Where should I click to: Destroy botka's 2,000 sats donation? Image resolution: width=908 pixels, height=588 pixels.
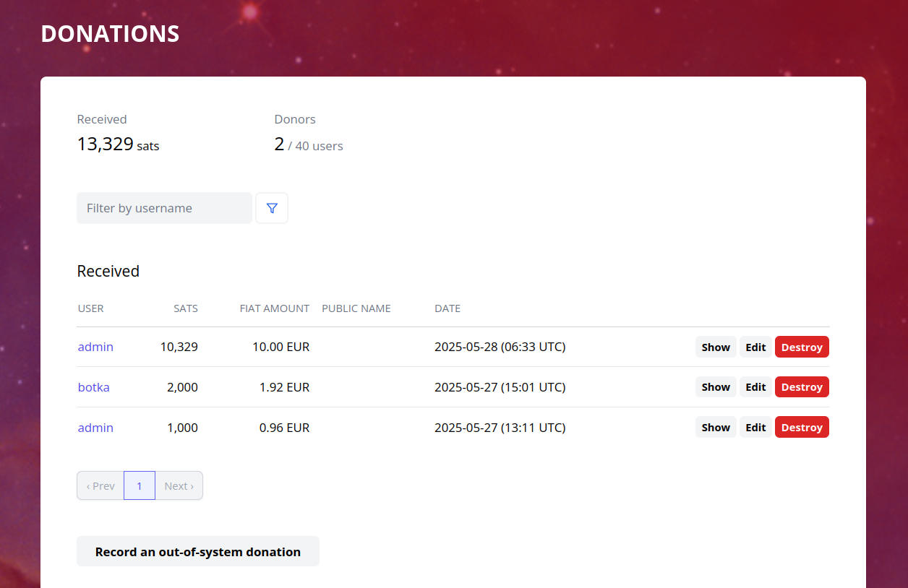point(802,387)
